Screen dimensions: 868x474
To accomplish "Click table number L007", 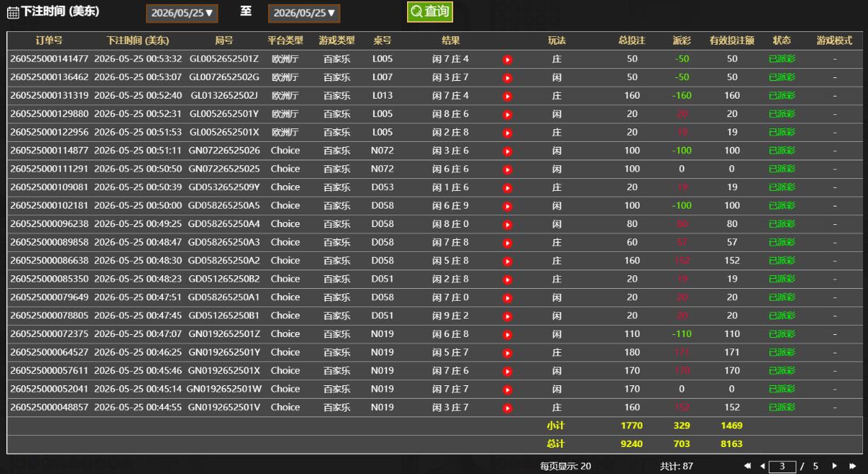I will 382,77.
